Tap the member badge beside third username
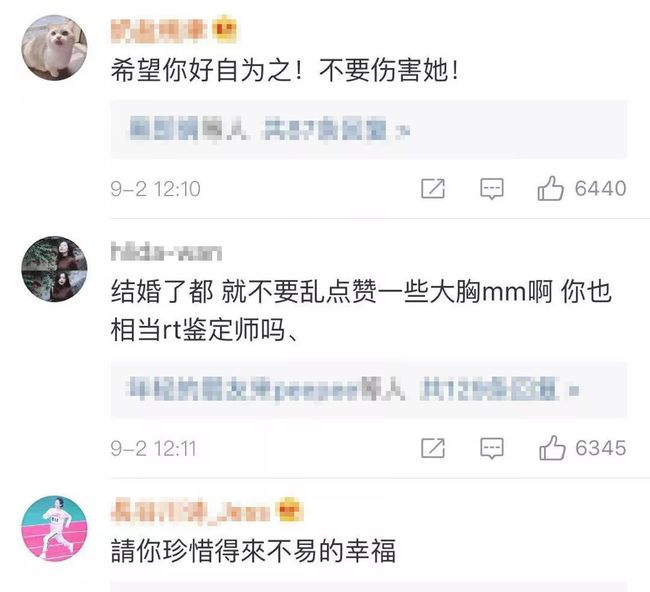This screenshot has height=592, width=650. [290, 510]
